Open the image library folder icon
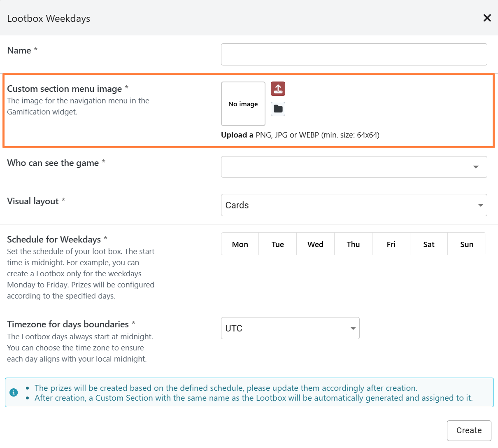Image resolution: width=498 pixels, height=448 pixels. click(x=278, y=109)
